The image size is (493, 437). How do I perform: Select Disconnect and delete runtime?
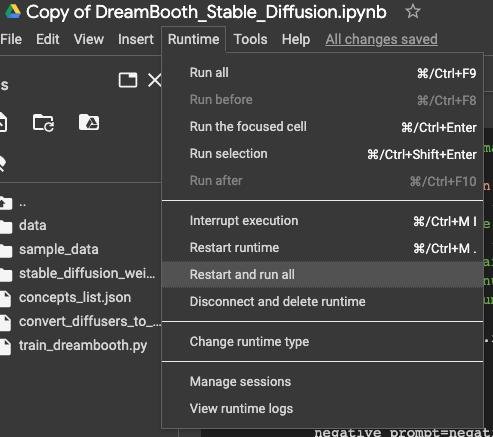pyautogui.click(x=323, y=302)
